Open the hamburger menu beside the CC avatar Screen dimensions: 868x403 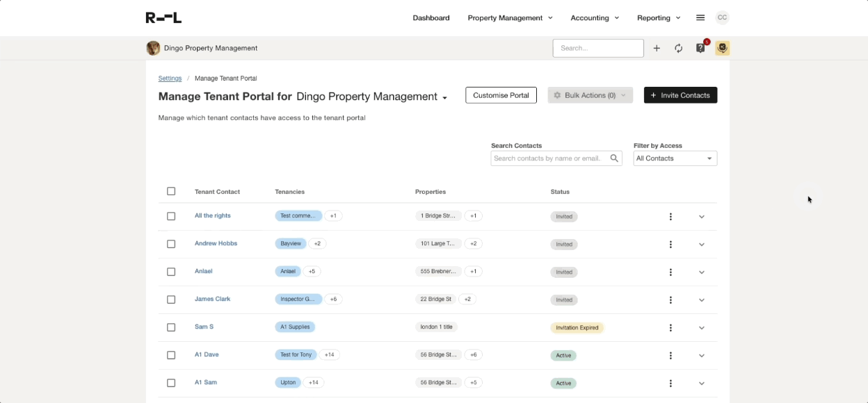click(700, 17)
